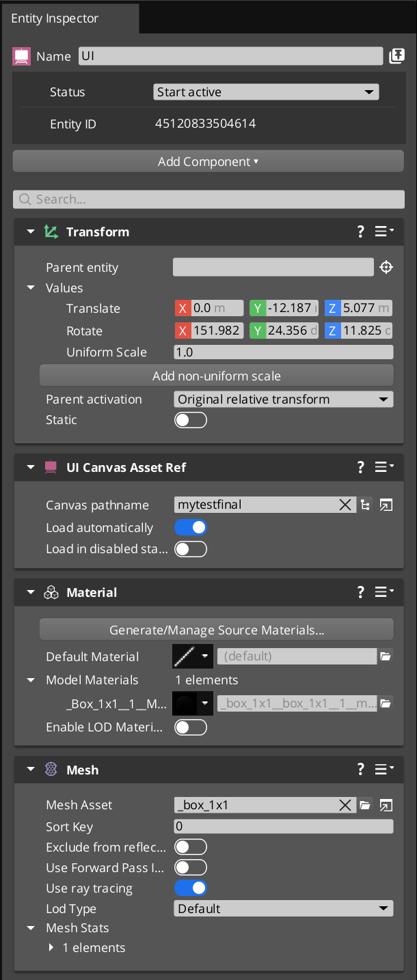
Task: Open the Mesh Asset in external editor
Action: click(386, 805)
